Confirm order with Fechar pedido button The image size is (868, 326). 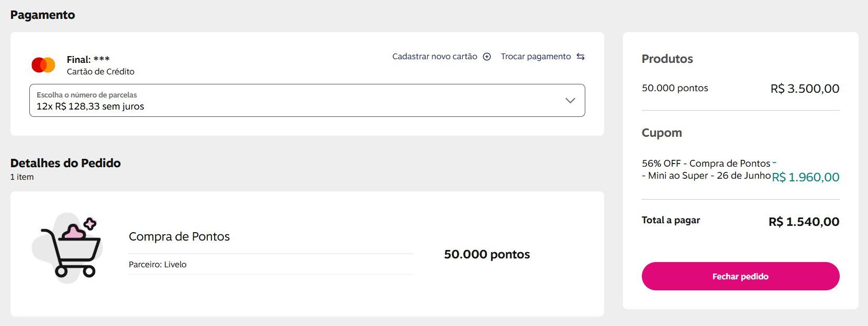click(x=740, y=276)
